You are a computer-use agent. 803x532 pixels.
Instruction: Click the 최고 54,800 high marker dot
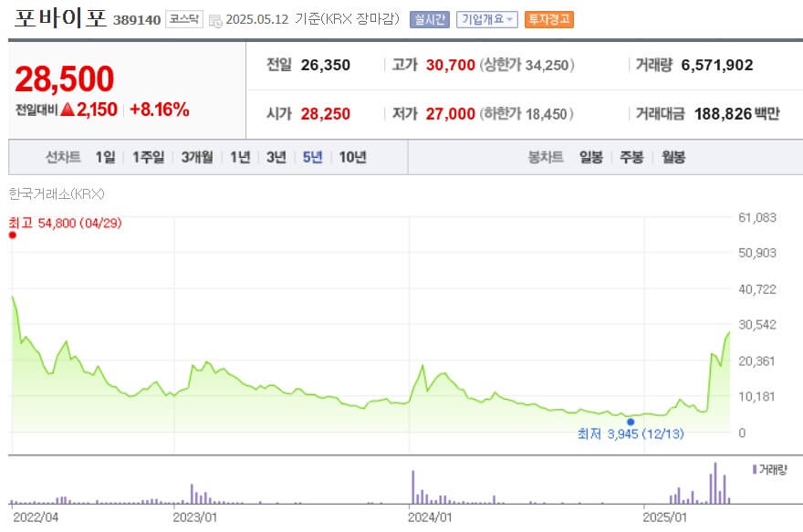pos(12,235)
